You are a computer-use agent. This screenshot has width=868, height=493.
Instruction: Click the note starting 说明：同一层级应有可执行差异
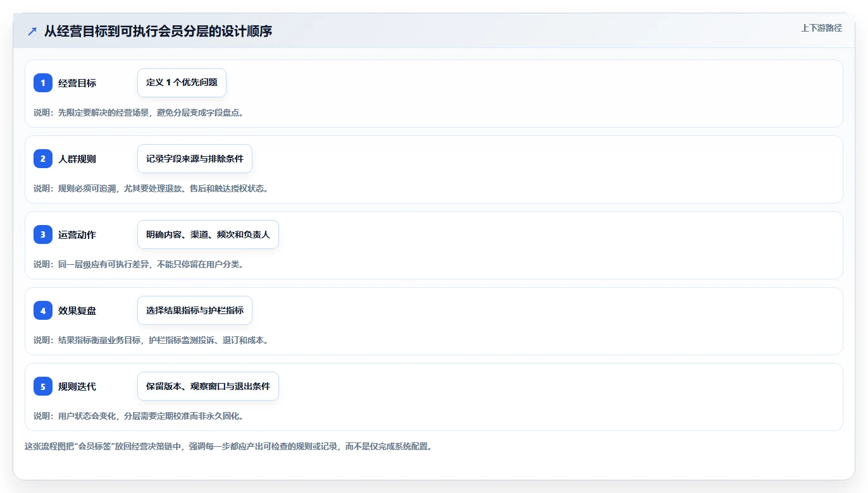[x=139, y=264]
